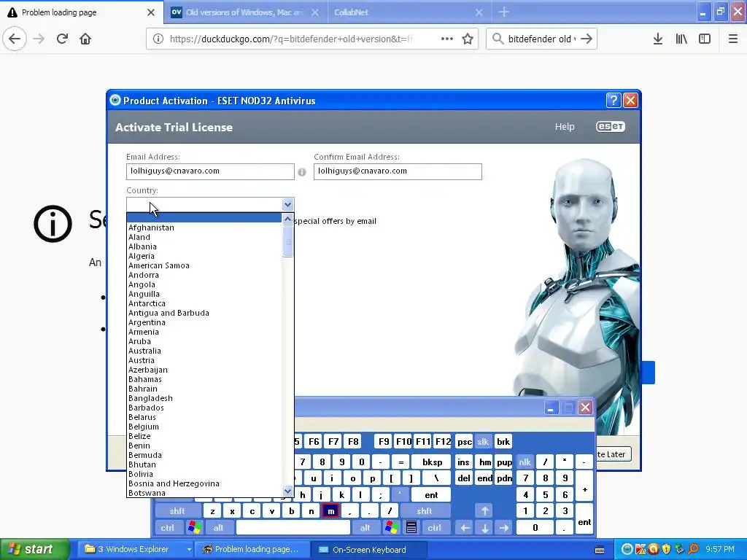Screen dimensions: 747x560
Task: Toggle the left shft key on on-screen keyboard
Action: click(x=177, y=511)
